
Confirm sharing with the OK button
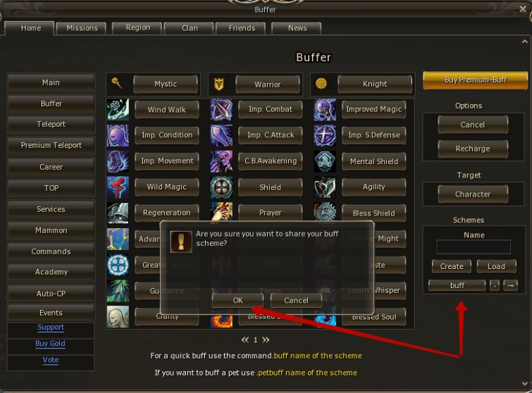[237, 301]
